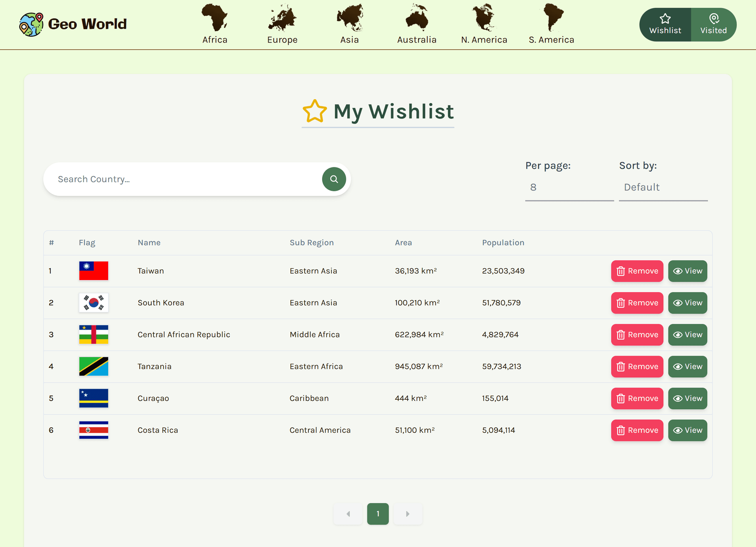The image size is (756, 547).
Task: Click the Central America sub region cell
Action: (x=320, y=430)
